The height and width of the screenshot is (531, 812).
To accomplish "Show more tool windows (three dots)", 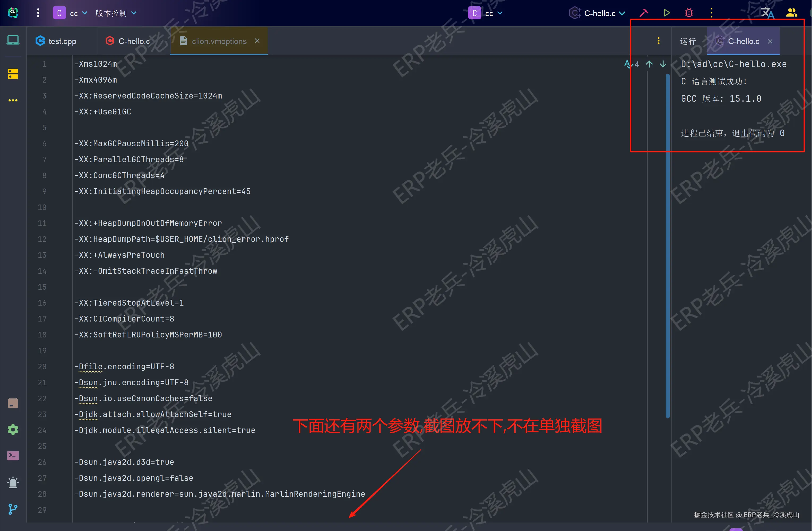I will pyautogui.click(x=13, y=100).
